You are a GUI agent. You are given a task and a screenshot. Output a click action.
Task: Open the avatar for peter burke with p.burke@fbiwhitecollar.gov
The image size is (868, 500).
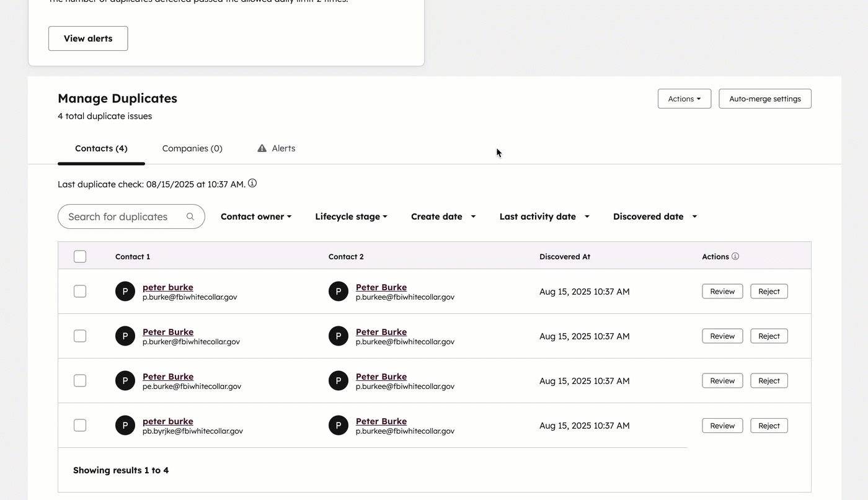pos(125,291)
